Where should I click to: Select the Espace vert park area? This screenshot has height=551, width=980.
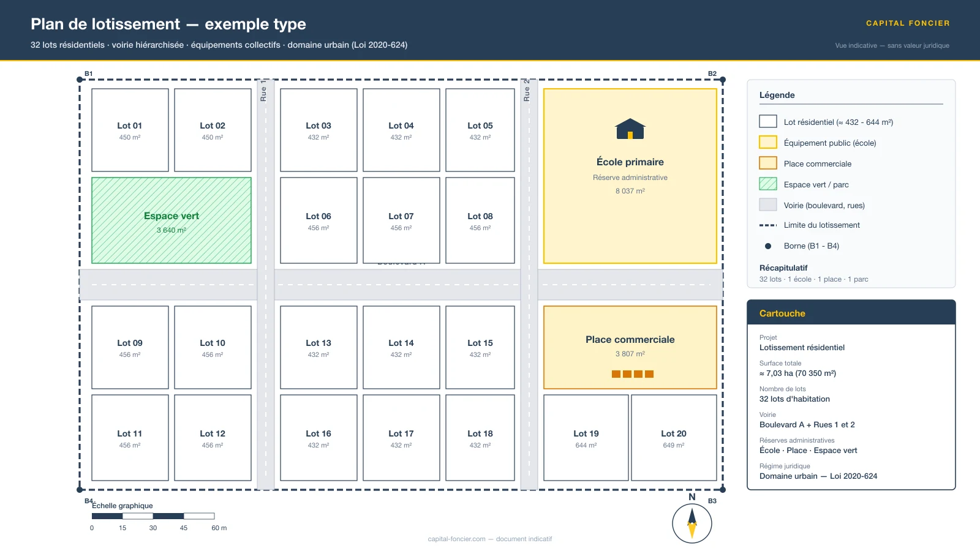tap(171, 220)
